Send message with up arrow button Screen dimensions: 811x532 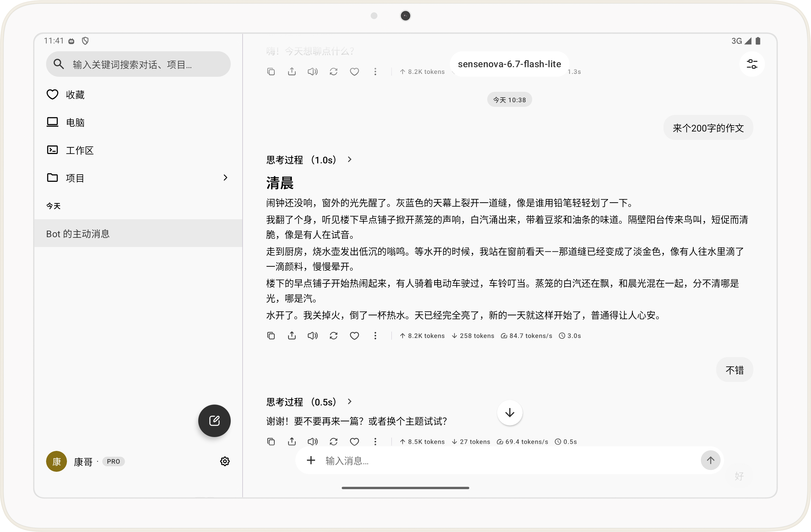coord(710,460)
